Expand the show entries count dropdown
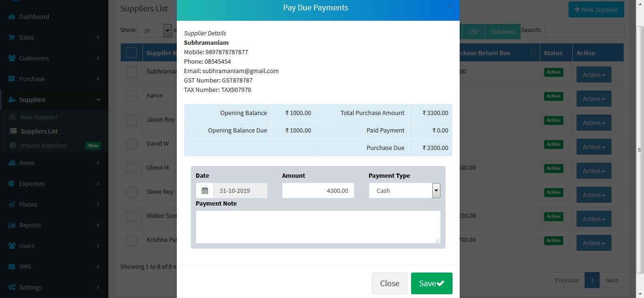The width and height of the screenshot is (644, 298). point(154,31)
